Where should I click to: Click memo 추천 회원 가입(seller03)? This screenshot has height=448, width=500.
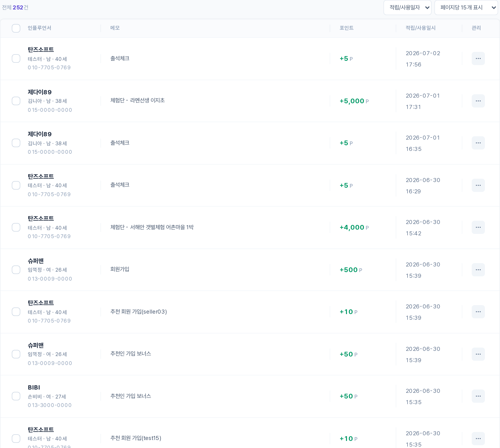[x=139, y=312]
